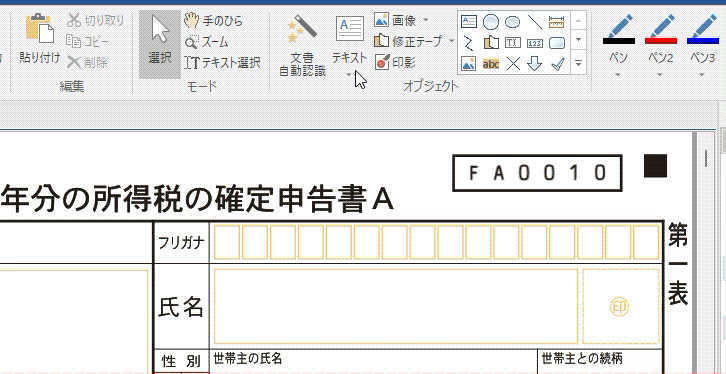Image resolution: width=726 pixels, height=374 pixels.
Task: Pick the zigzag polyline tool in gallery
Action: [x=469, y=43]
